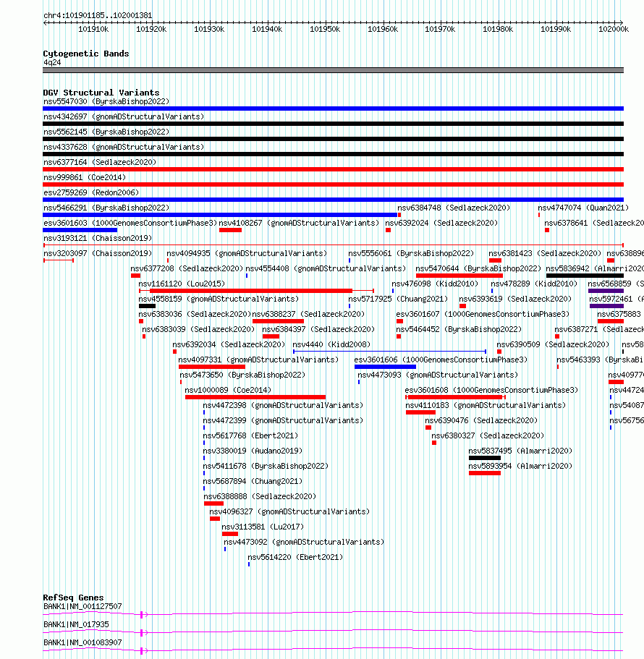
Task: Click the purple bar for nsv6568859
Action: pos(606,290)
